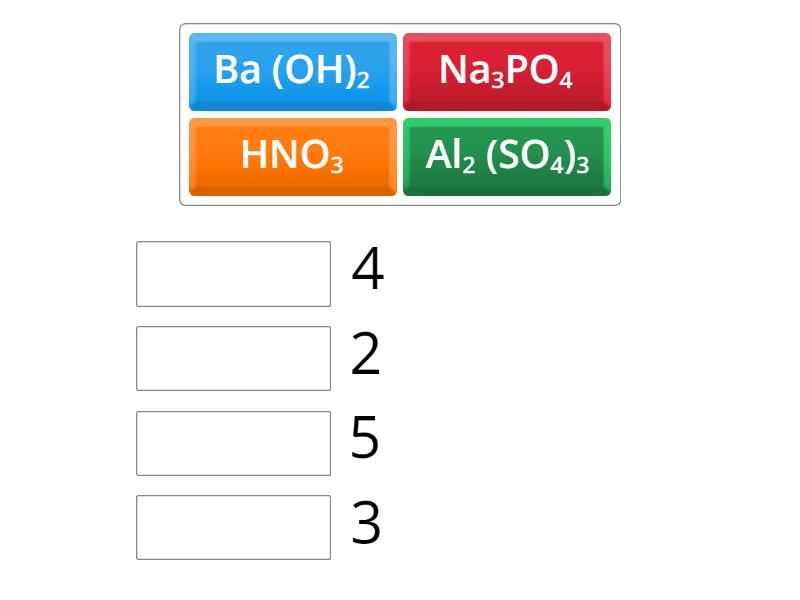Select the blue barium hydroxide tile
The height and width of the screenshot is (600, 800).
[x=292, y=71]
